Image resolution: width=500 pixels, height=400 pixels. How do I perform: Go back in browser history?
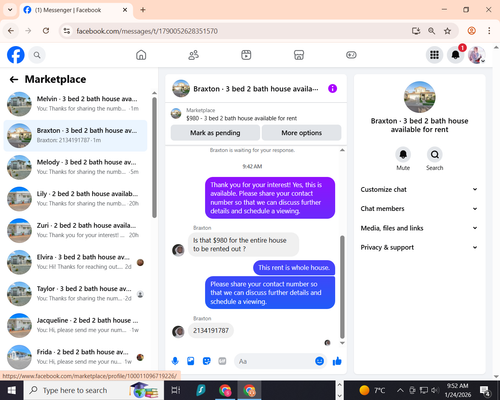point(11,31)
